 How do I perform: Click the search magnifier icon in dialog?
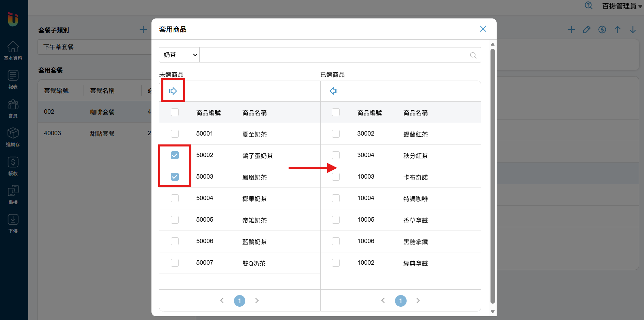coord(473,55)
